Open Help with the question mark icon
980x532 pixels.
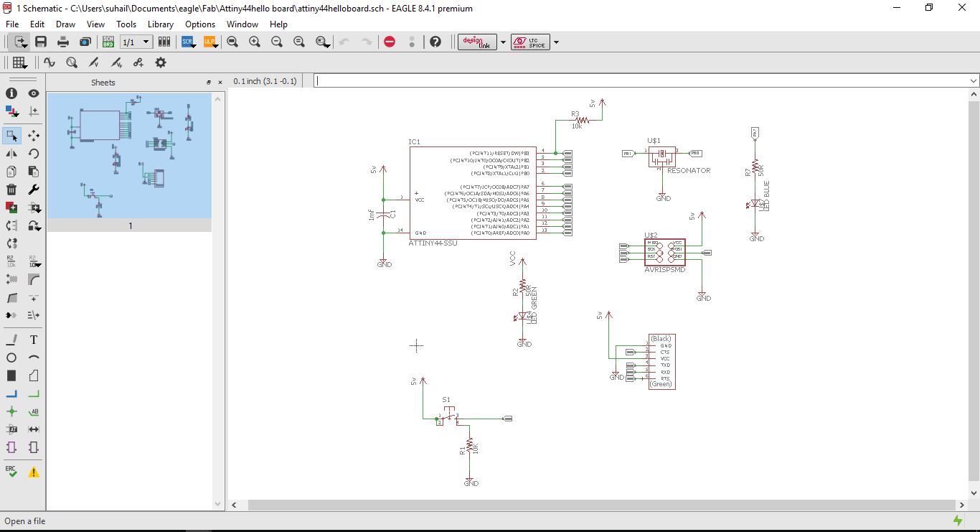(x=435, y=42)
